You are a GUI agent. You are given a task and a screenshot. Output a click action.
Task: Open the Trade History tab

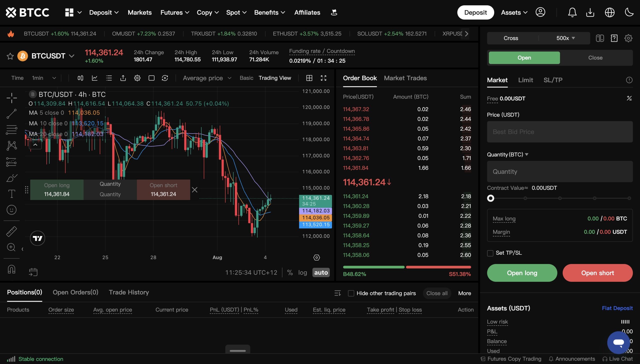[x=129, y=292]
